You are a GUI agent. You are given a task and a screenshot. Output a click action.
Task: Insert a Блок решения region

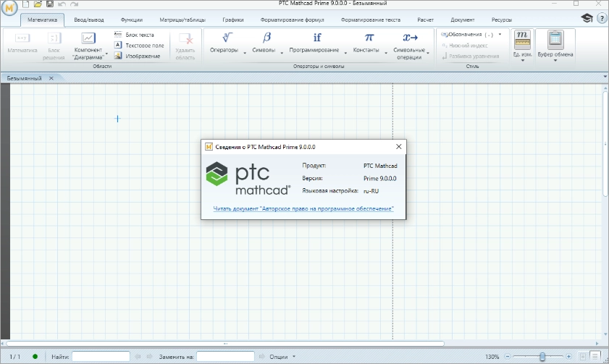click(54, 46)
